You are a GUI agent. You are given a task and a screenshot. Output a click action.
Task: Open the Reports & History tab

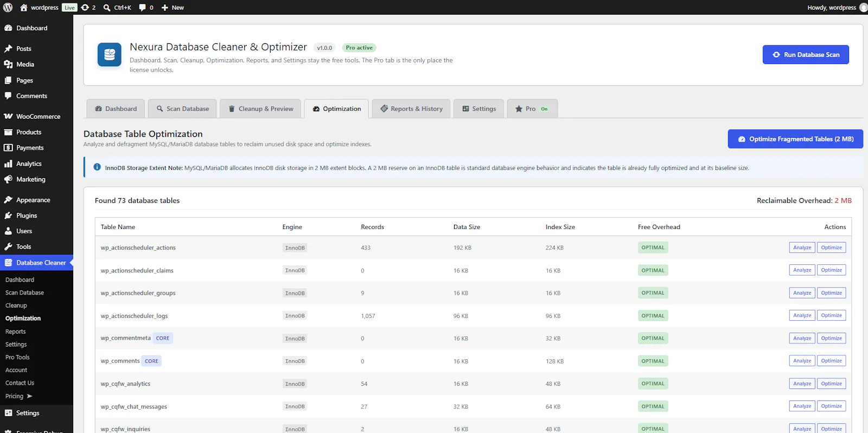point(411,109)
